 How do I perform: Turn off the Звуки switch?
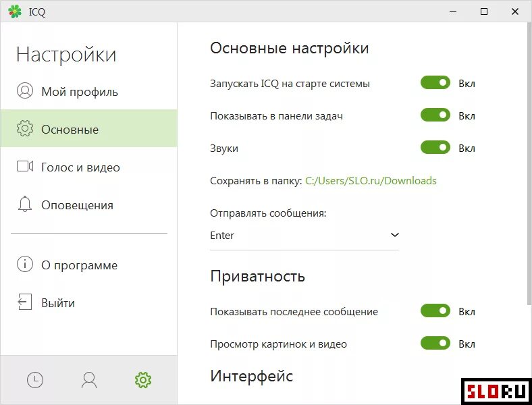435,148
